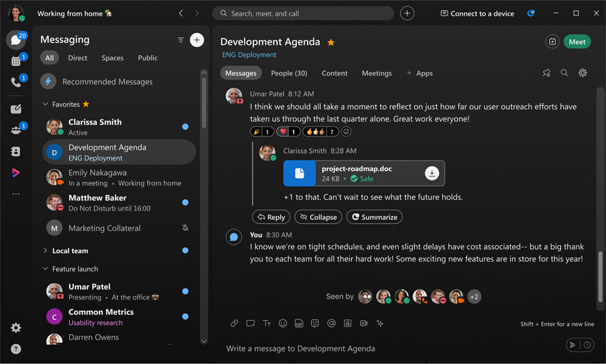Viewport: 606px width, 364px height.
Task: Click the @ mention icon
Action: click(331, 323)
